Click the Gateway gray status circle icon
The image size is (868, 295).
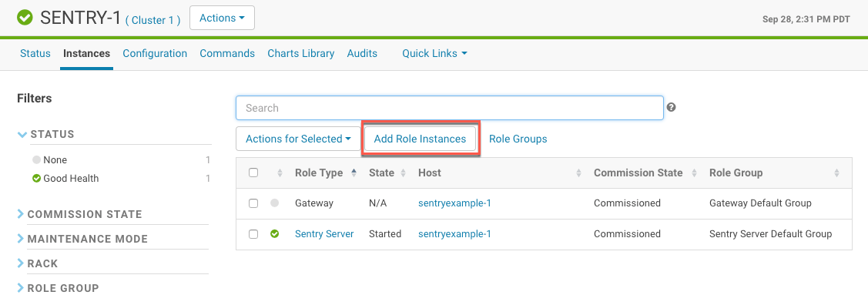click(x=274, y=203)
